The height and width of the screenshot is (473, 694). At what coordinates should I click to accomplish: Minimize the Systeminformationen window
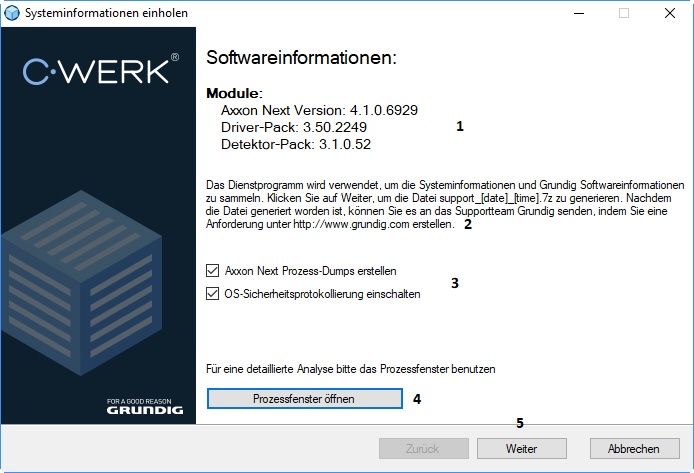(578, 13)
